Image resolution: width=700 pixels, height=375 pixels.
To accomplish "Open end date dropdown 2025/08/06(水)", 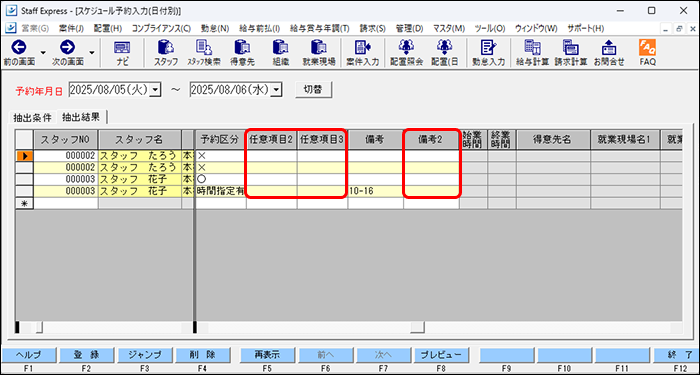I will [276, 90].
